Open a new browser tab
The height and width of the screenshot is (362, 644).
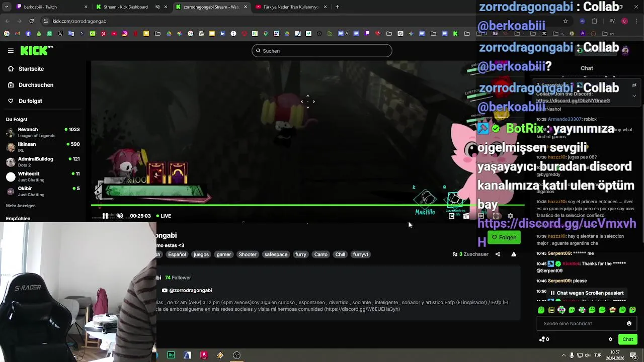(337, 7)
